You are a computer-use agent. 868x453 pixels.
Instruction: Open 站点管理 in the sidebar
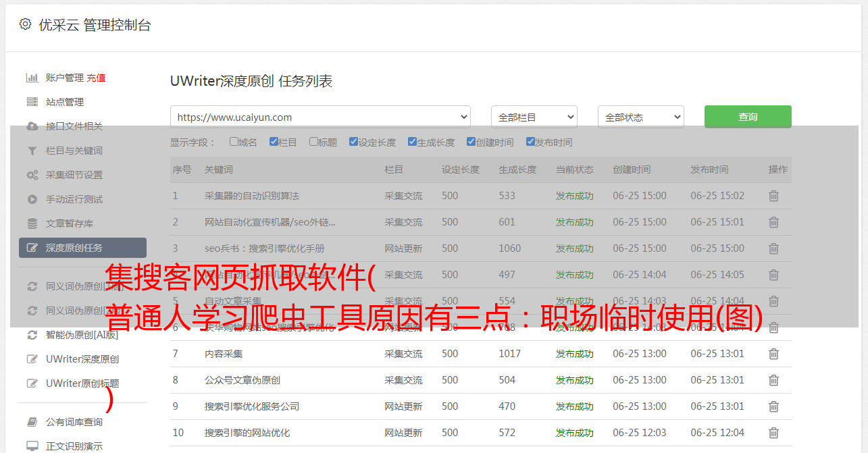[65, 102]
